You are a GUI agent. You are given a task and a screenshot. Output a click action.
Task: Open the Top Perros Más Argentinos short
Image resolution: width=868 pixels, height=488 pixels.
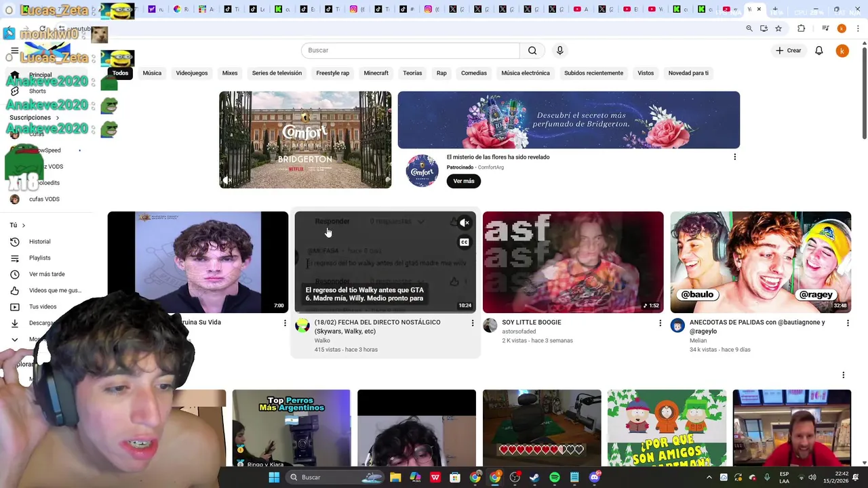click(291, 429)
